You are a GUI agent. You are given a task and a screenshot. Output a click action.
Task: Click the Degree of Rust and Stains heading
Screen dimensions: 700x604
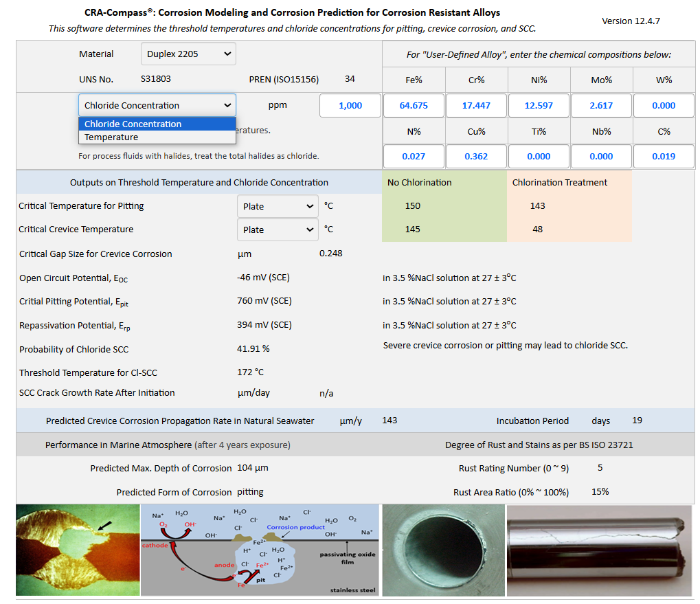point(539,445)
